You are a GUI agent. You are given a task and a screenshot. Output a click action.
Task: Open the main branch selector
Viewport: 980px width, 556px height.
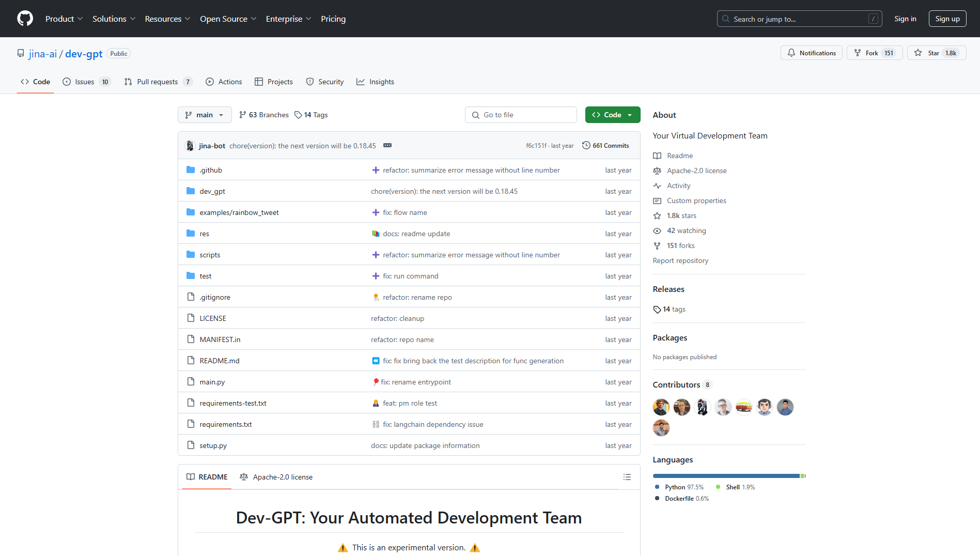click(x=205, y=115)
